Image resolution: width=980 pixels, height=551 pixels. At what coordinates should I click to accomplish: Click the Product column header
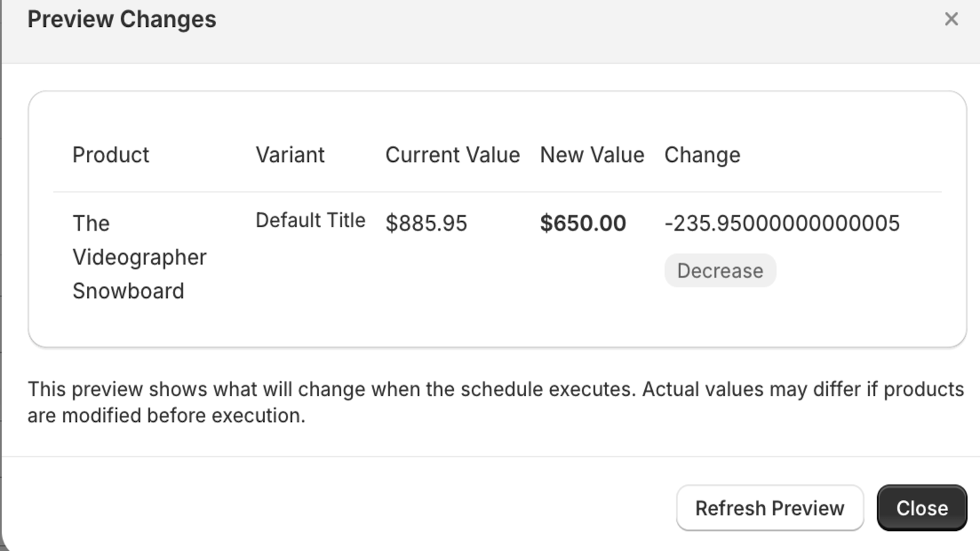(111, 155)
